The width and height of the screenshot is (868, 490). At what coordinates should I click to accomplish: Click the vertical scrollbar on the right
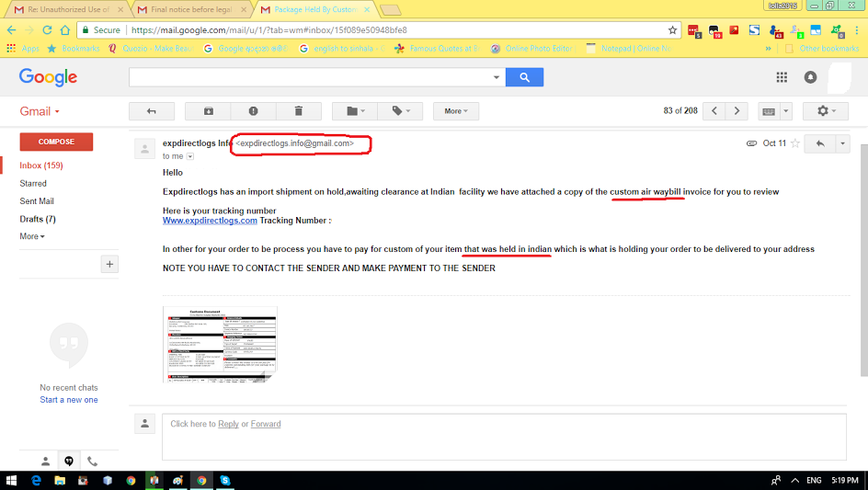[x=863, y=260]
